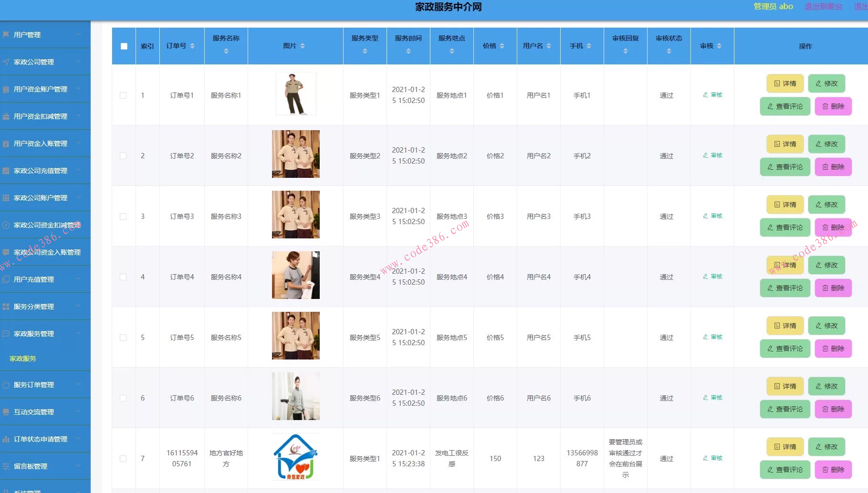Click the sidebar icon beside 用户资金扣减管理
The width and height of the screenshot is (868, 493).
click(x=6, y=116)
